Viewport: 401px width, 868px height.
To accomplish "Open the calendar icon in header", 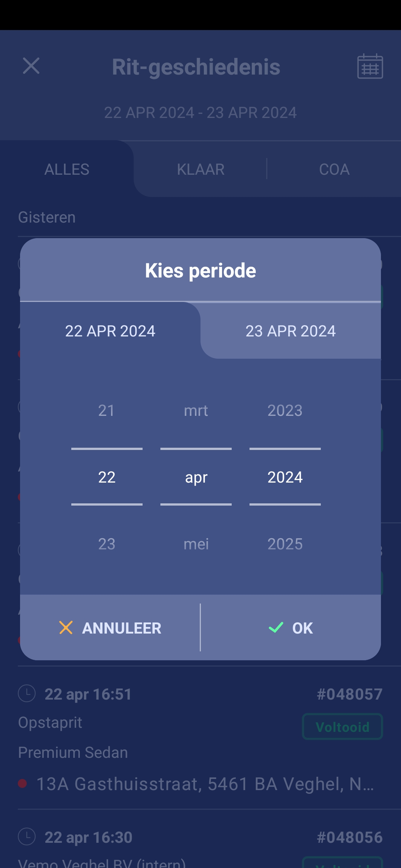I will tap(370, 66).
